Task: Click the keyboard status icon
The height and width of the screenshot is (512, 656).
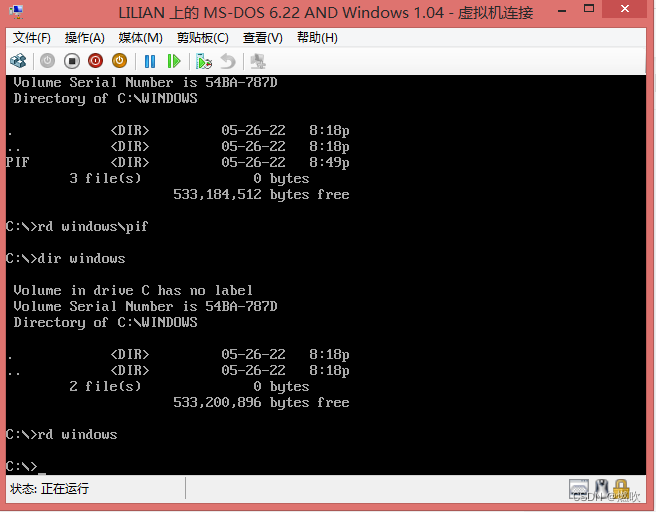Action: (579, 488)
